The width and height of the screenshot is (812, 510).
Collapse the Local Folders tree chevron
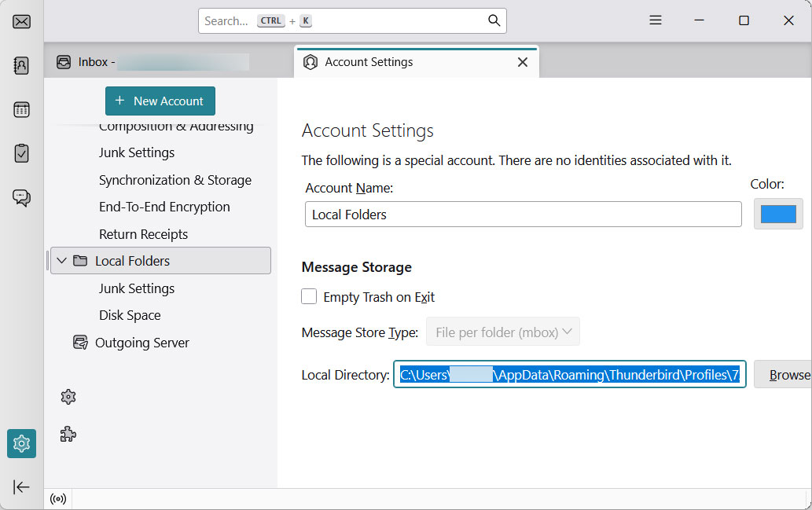click(x=62, y=261)
